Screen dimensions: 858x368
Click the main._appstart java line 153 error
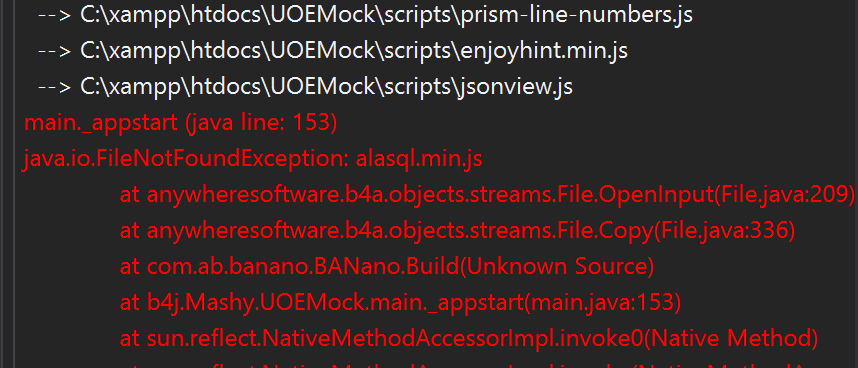pos(180,123)
